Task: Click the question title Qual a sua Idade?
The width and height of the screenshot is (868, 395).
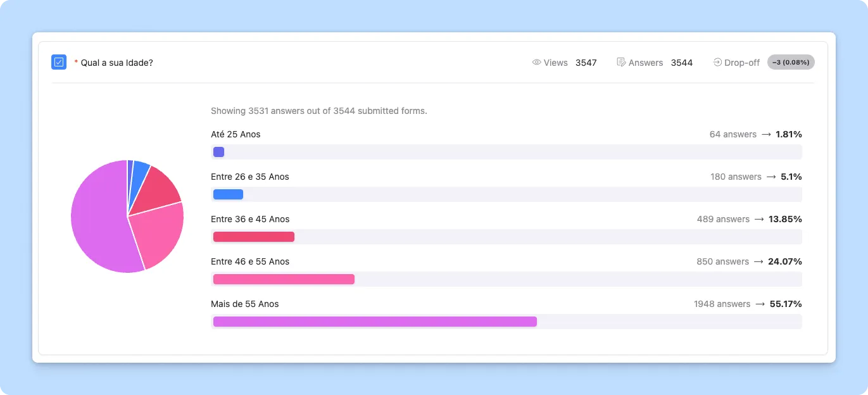Action: (x=116, y=62)
